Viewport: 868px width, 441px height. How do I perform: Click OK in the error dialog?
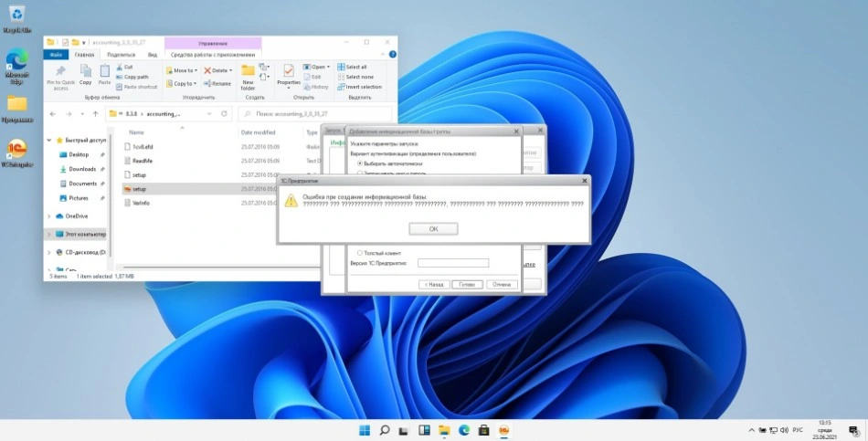[433, 229]
